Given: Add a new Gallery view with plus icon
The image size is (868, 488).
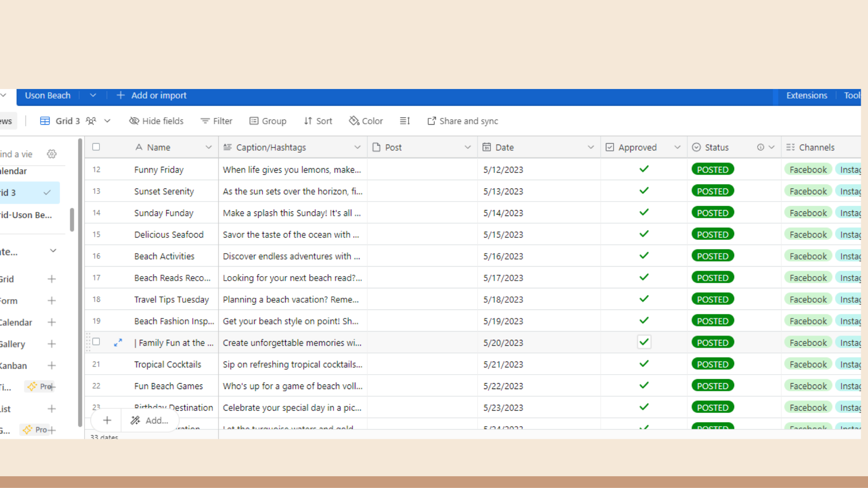Looking at the screenshot, I should 52,344.
